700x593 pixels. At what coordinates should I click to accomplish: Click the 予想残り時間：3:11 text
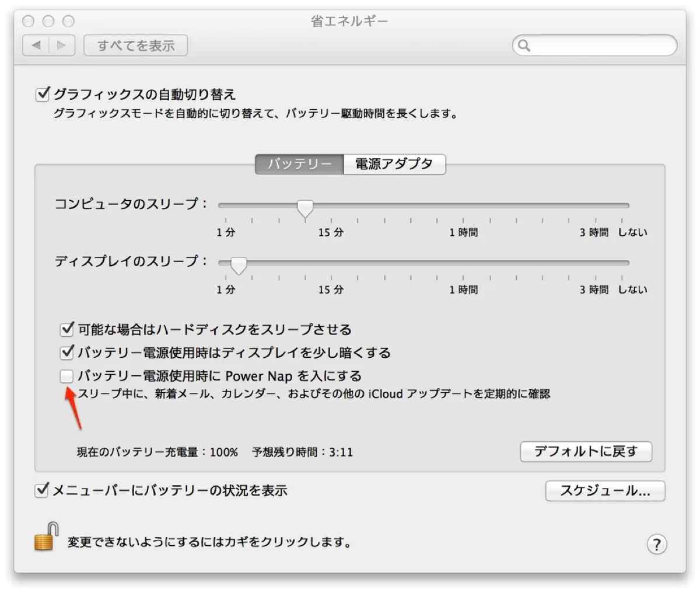(x=302, y=452)
